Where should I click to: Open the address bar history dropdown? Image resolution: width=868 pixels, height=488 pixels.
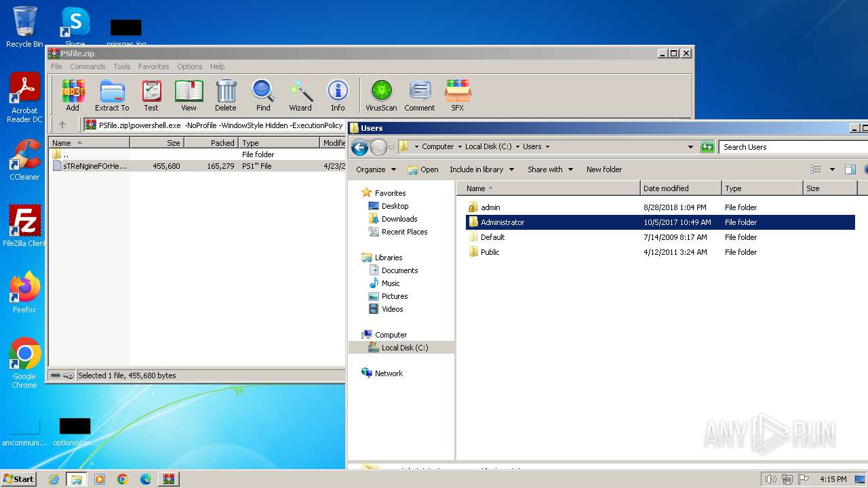click(x=690, y=147)
